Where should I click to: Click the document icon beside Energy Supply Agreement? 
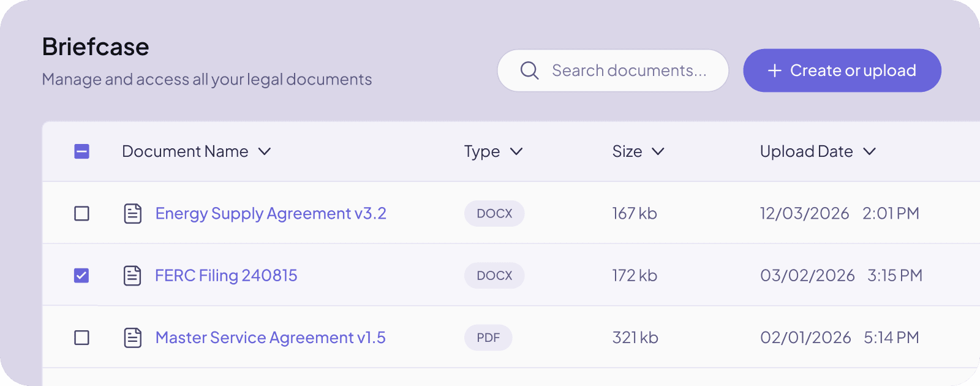coord(133,213)
